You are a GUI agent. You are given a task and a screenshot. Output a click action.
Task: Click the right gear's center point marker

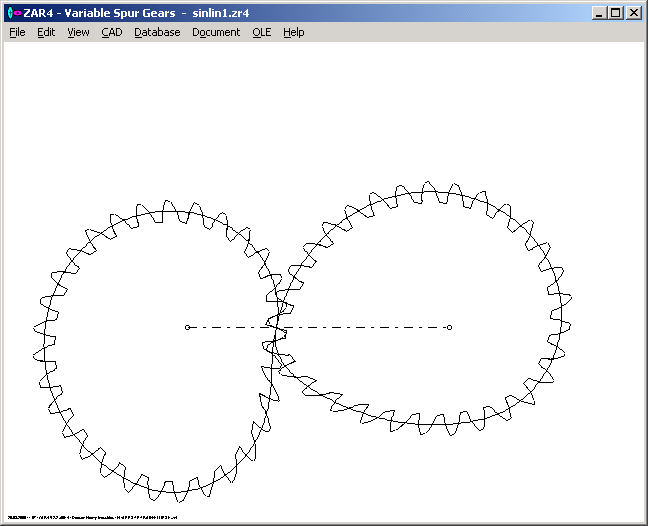[449, 327]
